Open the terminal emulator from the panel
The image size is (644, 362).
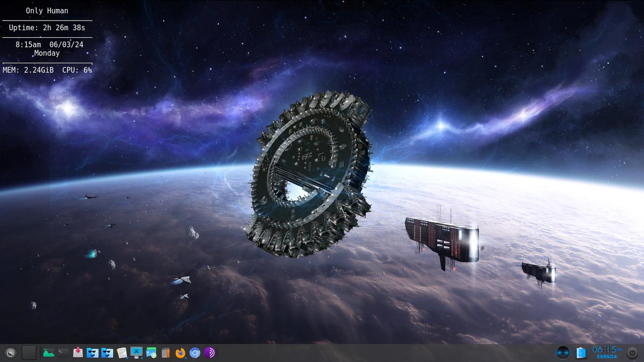(x=63, y=353)
